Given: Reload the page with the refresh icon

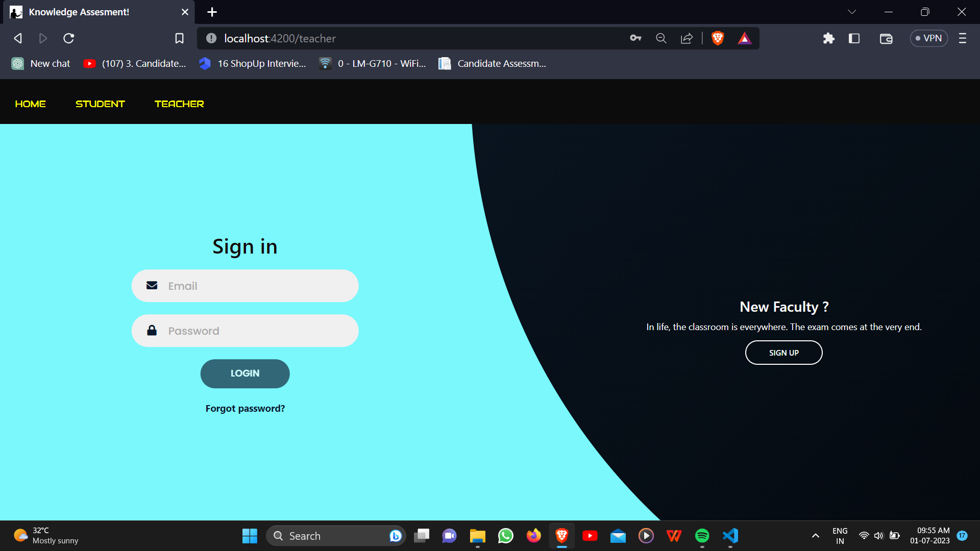Looking at the screenshot, I should [68, 38].
